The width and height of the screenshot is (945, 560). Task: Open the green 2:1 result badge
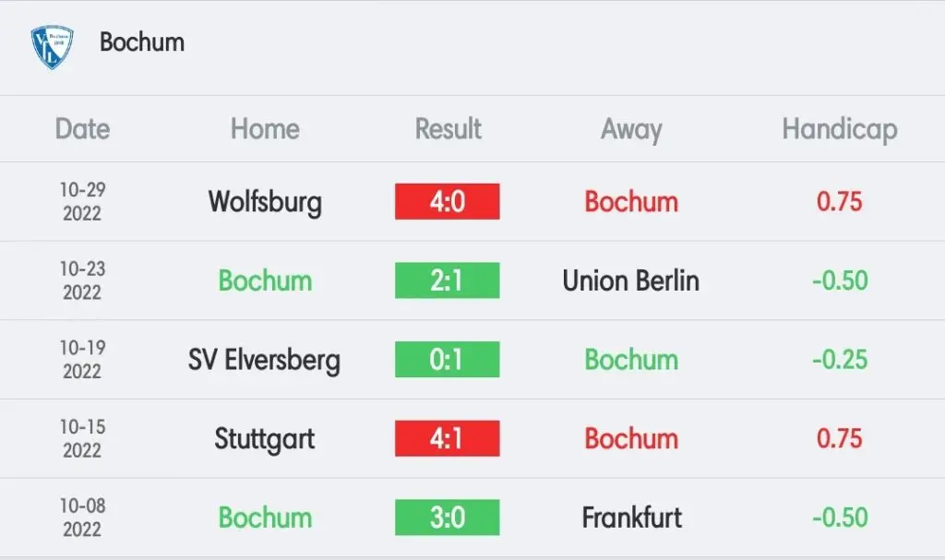448,280
